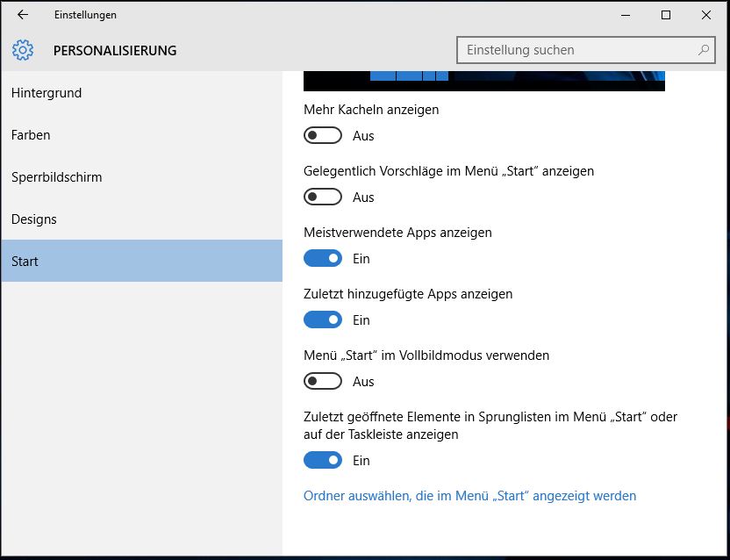Click the back arrow in title bar
730x560 pixels.
pos(22,15)
